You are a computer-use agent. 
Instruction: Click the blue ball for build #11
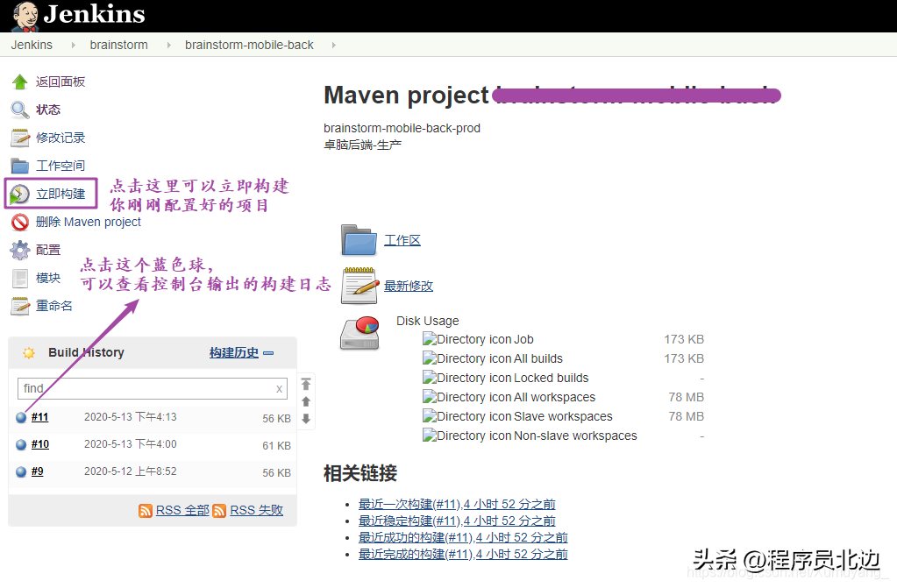pos(21,417)
